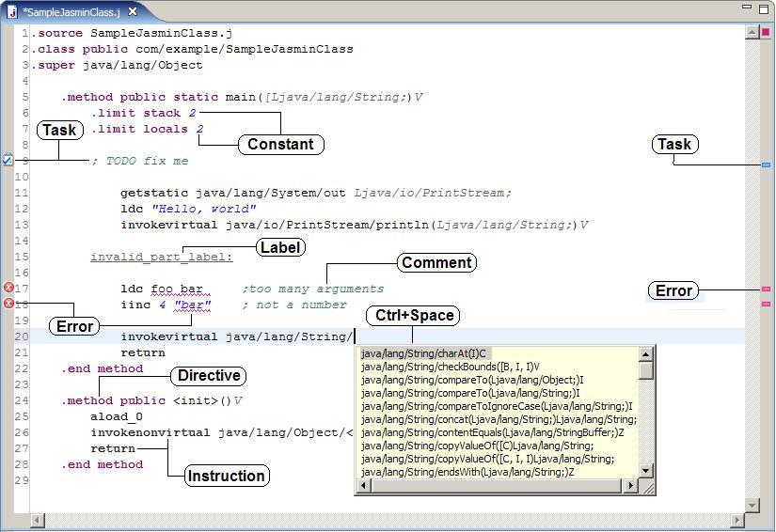Select copyValueOf([C)Ljava/lang/String; proposal

(477, 446)
